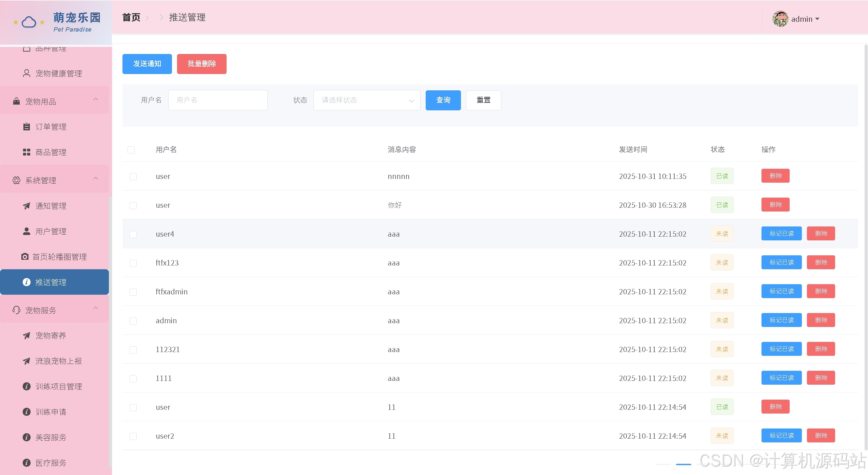The width and height of the screenshot is (868, 475).
Task: Click the 重置 reset button
Action: (x=483, y=100)
